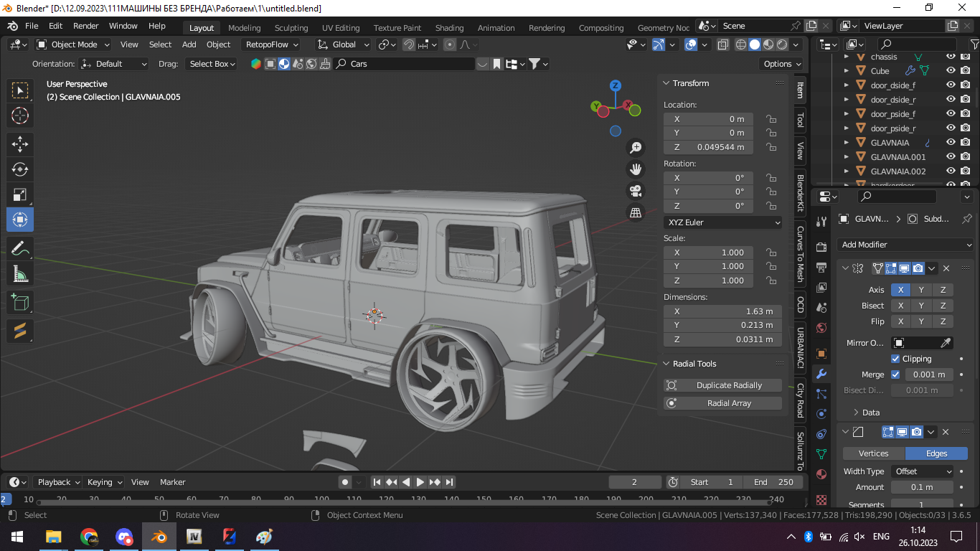Toggle the camera view gizmo

[636, 191]
